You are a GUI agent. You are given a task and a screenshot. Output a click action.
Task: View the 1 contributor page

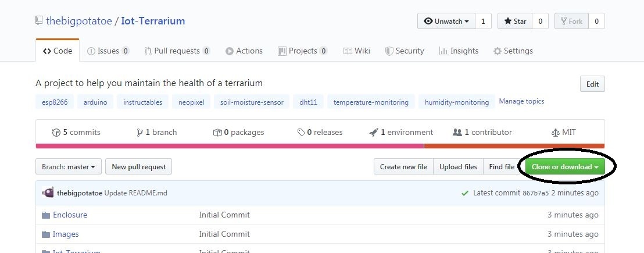(482, 132)
